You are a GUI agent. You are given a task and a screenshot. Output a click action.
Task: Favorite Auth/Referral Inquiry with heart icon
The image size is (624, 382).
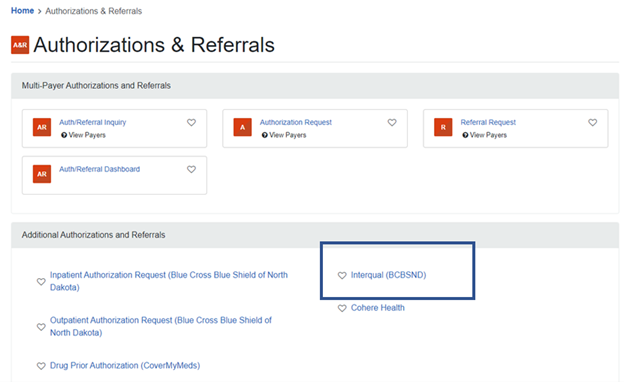tap(191, 123)
